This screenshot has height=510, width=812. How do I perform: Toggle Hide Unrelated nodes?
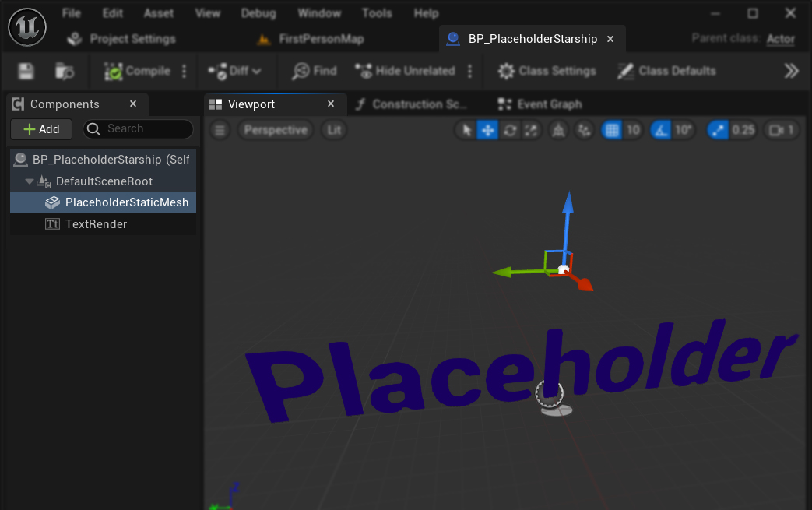[x=405, y=71]
